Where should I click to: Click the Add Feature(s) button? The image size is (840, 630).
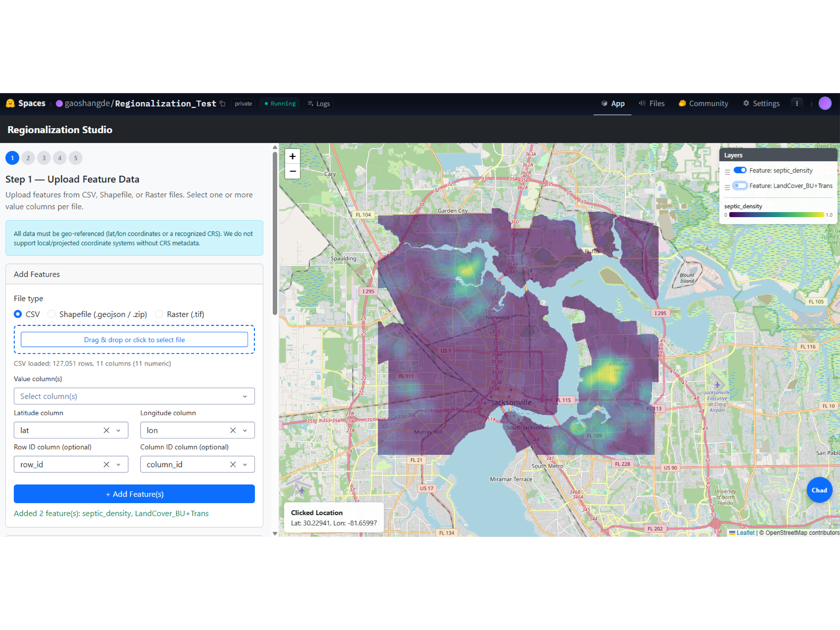[134, 494]
